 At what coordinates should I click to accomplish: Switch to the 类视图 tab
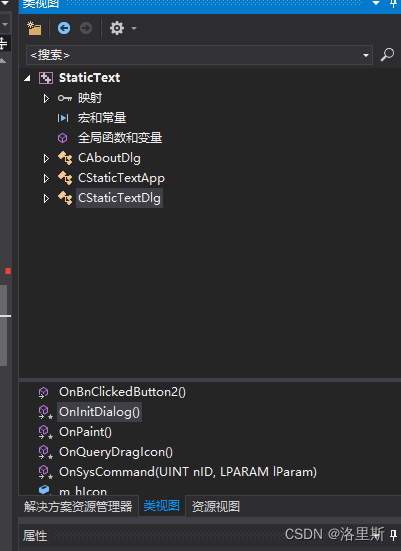(162, 506)
